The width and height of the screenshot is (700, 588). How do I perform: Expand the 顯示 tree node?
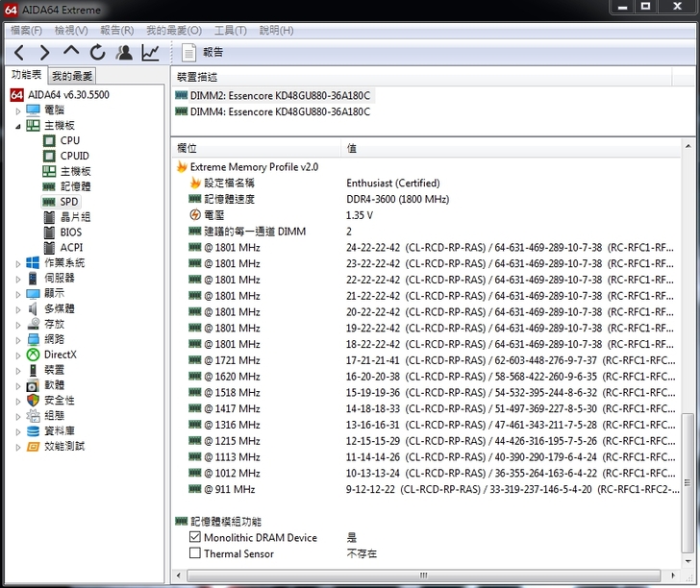[x=18, y=294]
